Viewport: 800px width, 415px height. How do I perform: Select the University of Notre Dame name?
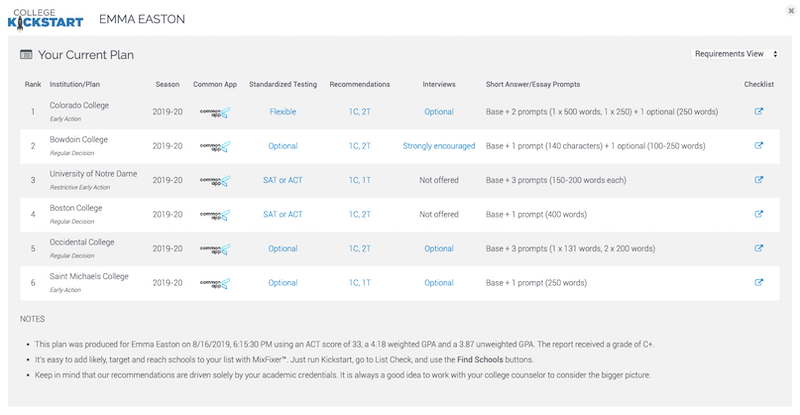tap(93, 174)
